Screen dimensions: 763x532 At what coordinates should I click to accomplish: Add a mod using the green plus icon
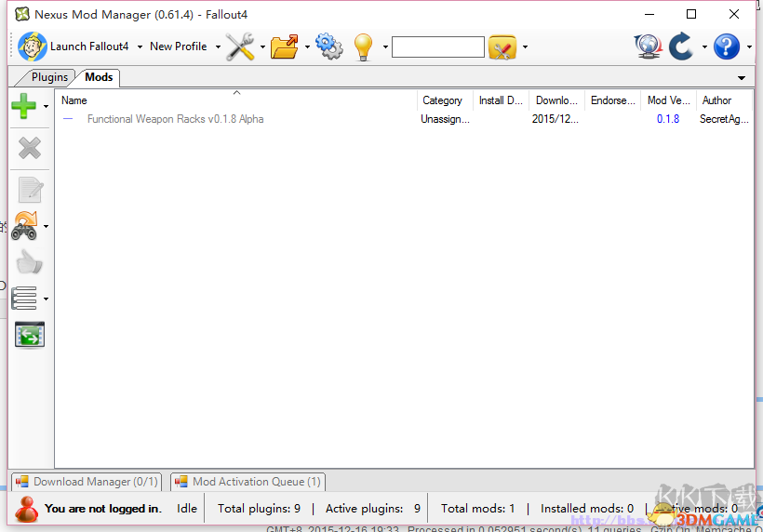pos(24,106)
